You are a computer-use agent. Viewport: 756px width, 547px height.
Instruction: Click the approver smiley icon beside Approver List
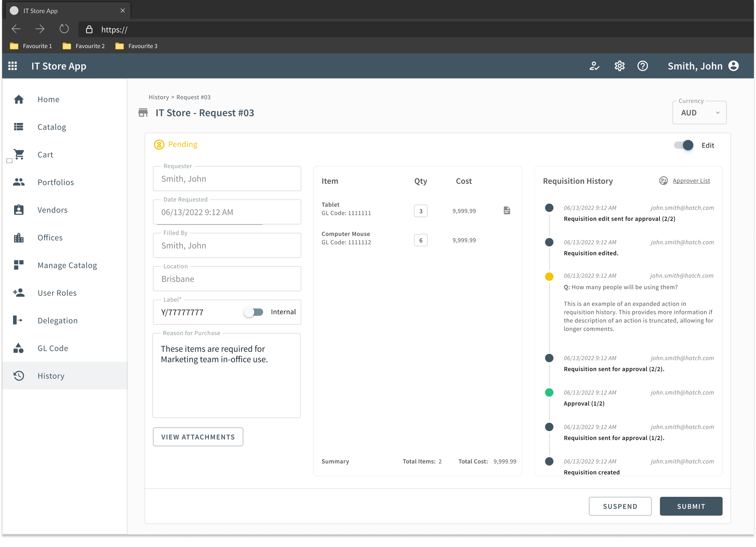[663, 180]
